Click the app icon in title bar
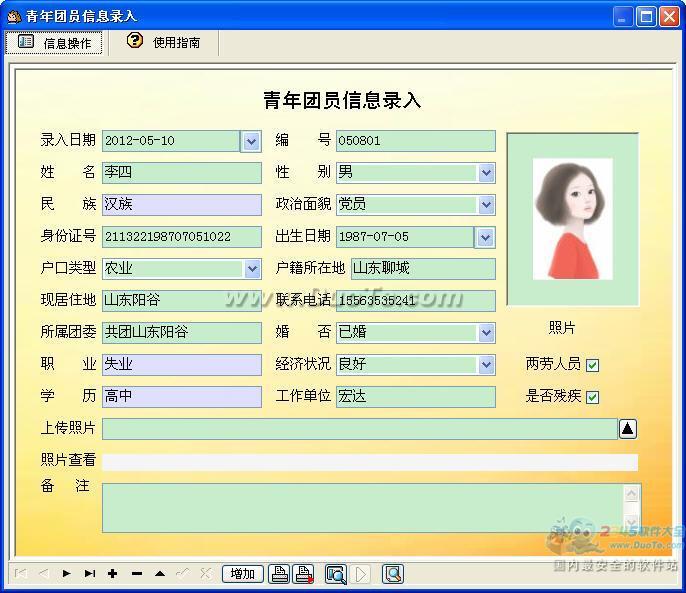 coord(14,17)
